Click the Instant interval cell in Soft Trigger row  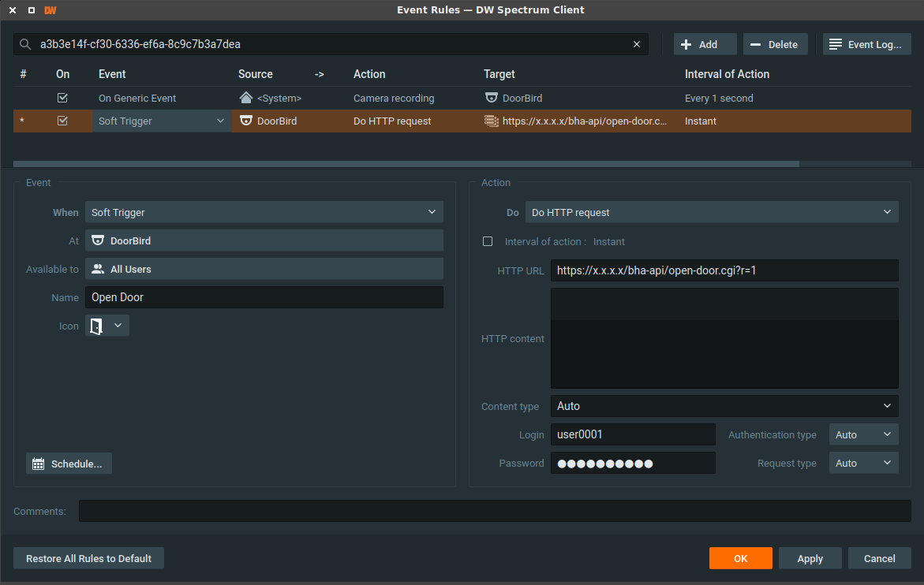pos(701,121)
